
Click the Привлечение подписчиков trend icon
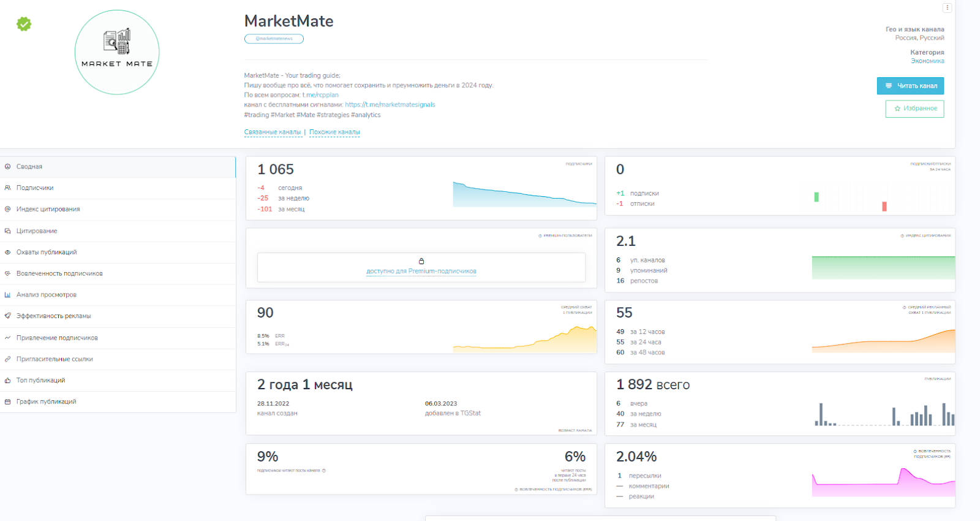7,338
